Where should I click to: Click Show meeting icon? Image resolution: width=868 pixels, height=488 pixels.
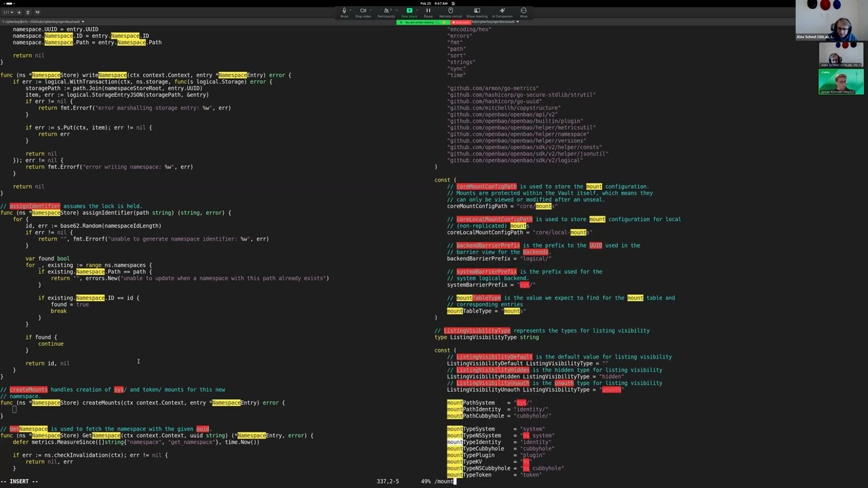pyautogui.click(x=477, y=12)
